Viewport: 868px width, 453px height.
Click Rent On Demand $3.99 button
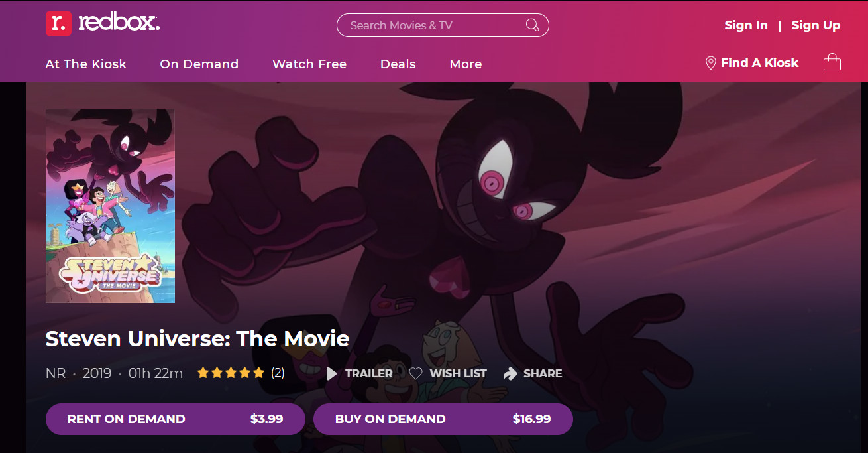tap(176, 419)
